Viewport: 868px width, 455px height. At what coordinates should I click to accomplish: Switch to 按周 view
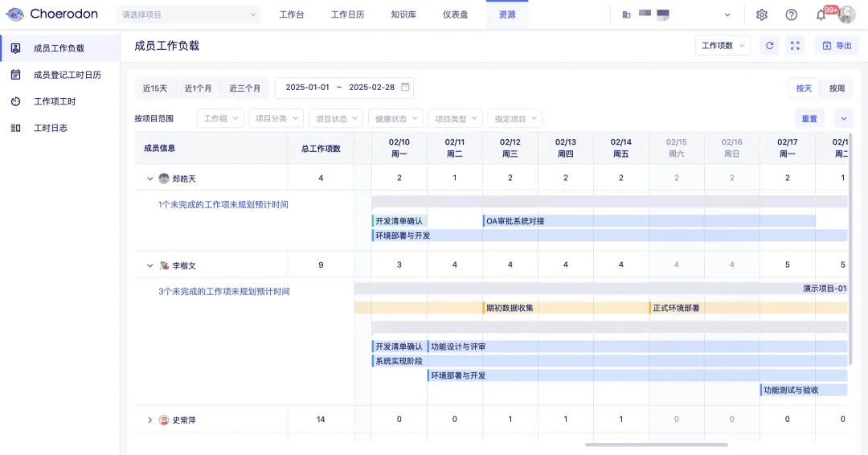(x=837, y=88)
